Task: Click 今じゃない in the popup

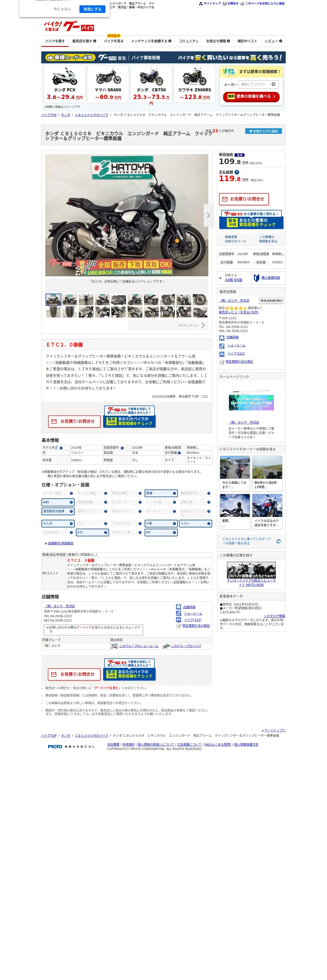Action: coord(62,9)
